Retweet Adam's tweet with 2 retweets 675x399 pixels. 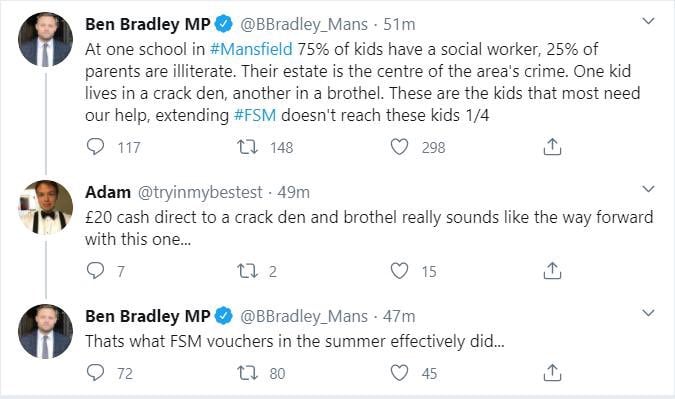point(248,271)
